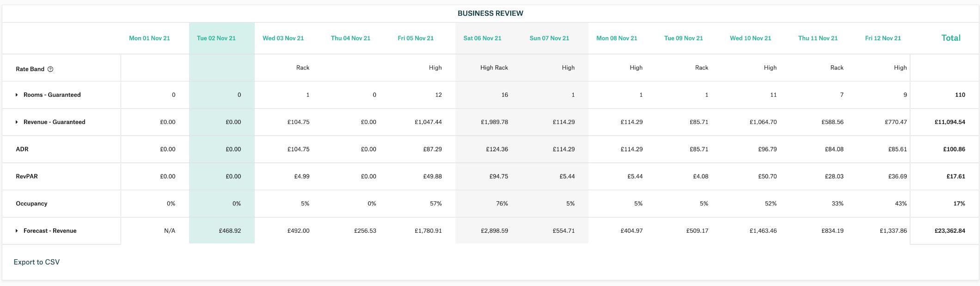The height and width of the screenshot is (286, 980).
Task: Click the £468.92 forecast on highlighted Tuesday
Action: coord(230,230)
